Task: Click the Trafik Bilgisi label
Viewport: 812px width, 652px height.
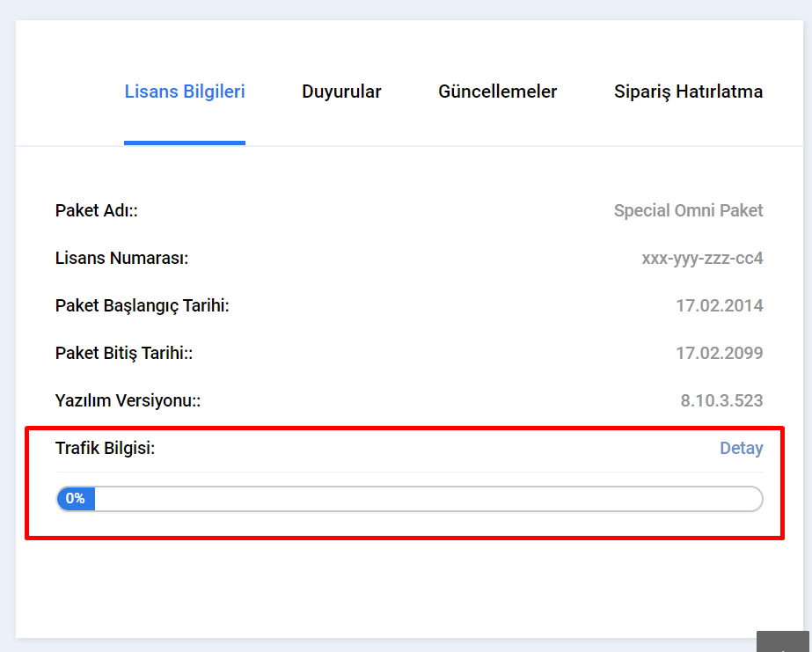Action: pyautogui.click(x=105, y=449)
